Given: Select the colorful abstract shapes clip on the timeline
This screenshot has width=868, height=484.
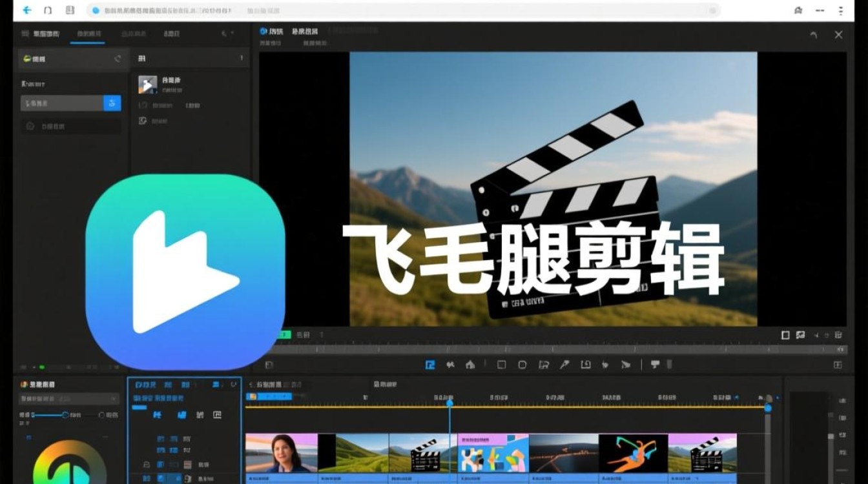Looking at the screenshot, I should [493, 453].
